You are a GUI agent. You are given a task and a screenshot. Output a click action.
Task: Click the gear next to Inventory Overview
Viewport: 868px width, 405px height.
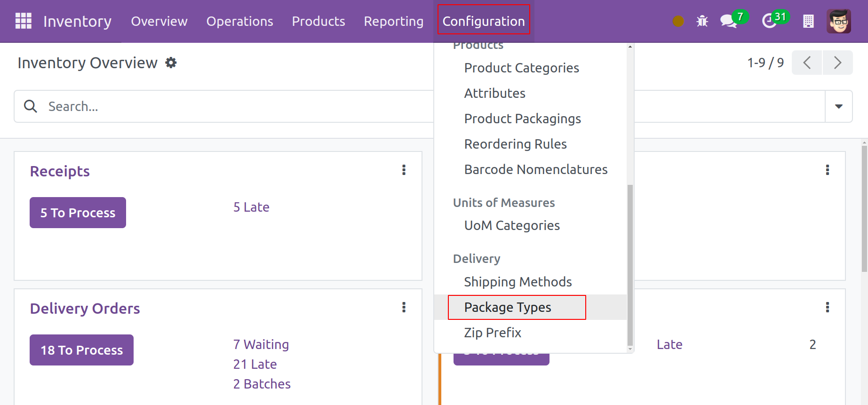pos(171,63)
